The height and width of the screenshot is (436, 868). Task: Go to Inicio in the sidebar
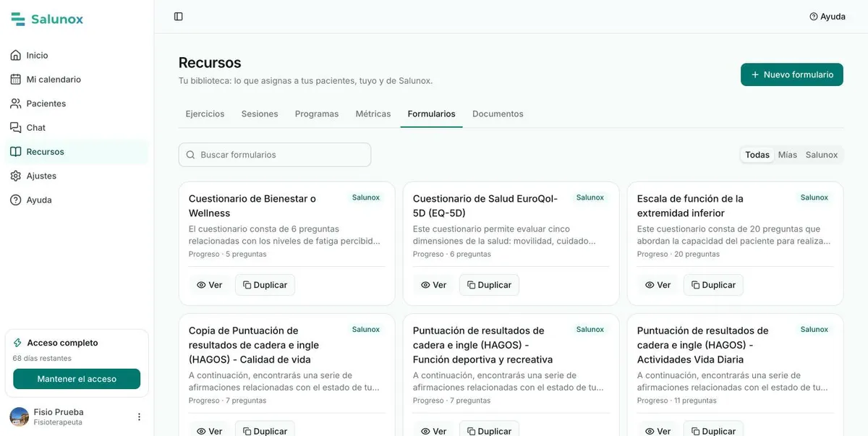point(75,56)
